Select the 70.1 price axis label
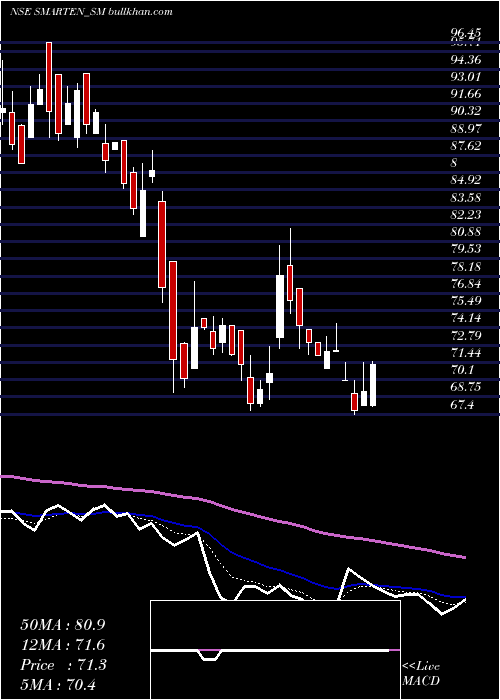The height and width of the screenshot is (700, 500). [462, 370]
